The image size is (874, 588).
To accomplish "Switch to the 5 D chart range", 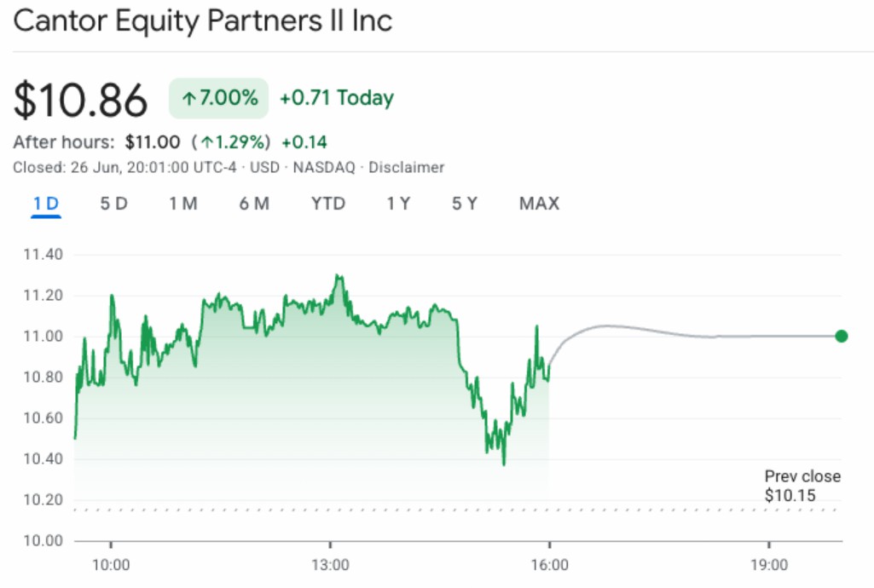I will (x=113, y=204).
